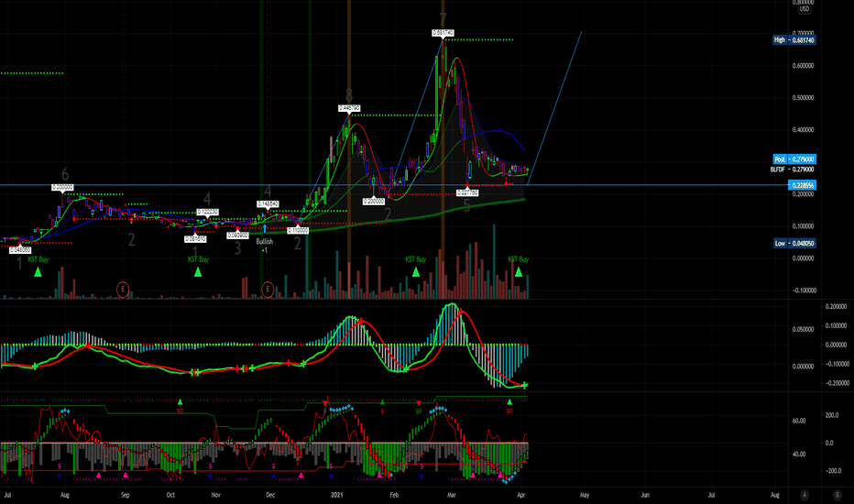The image size is (854, 504).
Task: Click the KST Buy arrow near April
Action: pos(519,272)
